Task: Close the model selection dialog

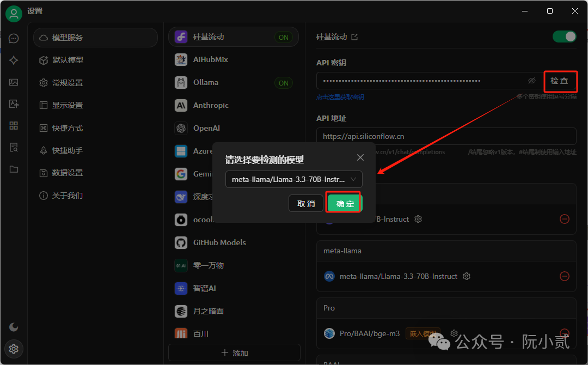Action: 360,157
